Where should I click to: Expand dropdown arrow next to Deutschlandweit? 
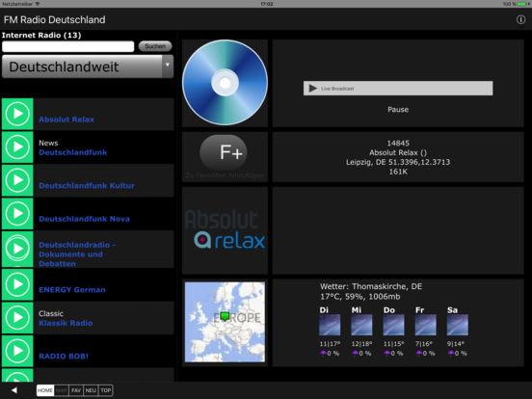coord(168,66)
